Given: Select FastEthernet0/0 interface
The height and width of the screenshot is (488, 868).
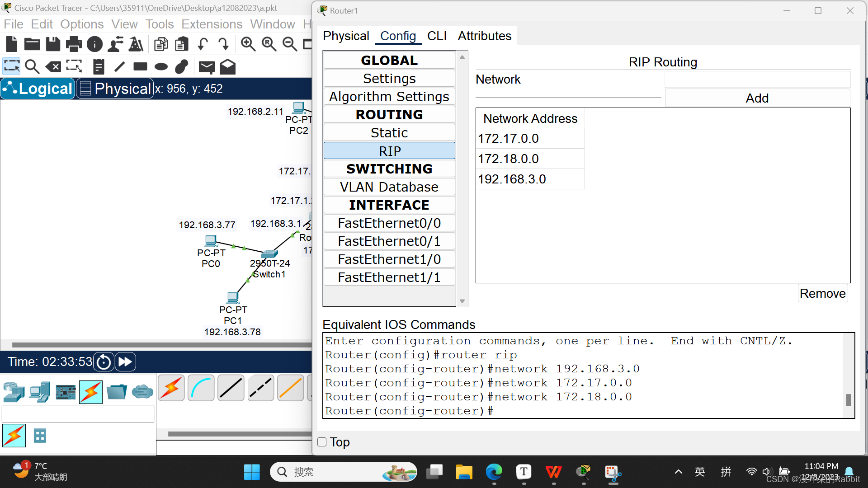Looking at the screenshot, I should coord(389,223).
